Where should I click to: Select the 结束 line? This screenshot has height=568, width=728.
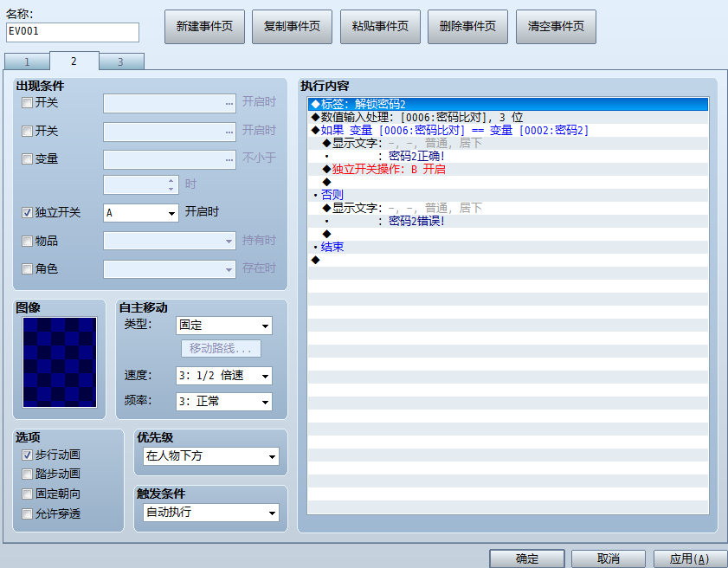508,247
